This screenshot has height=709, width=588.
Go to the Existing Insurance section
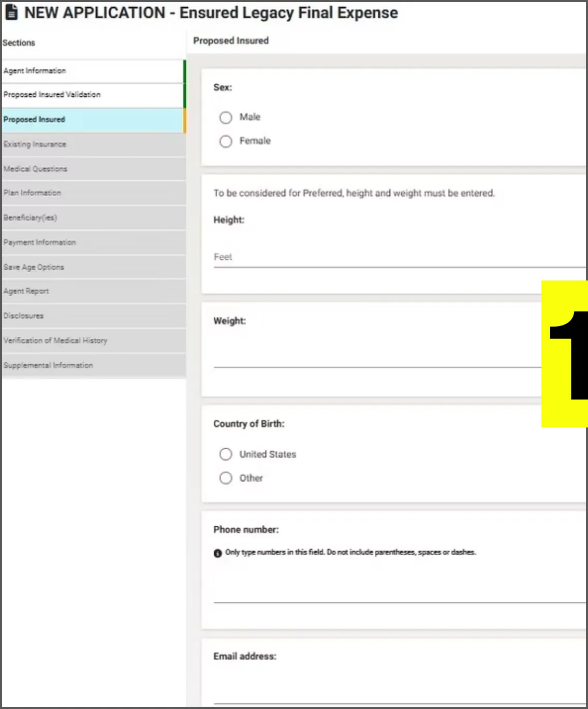[x=93, y=144]
